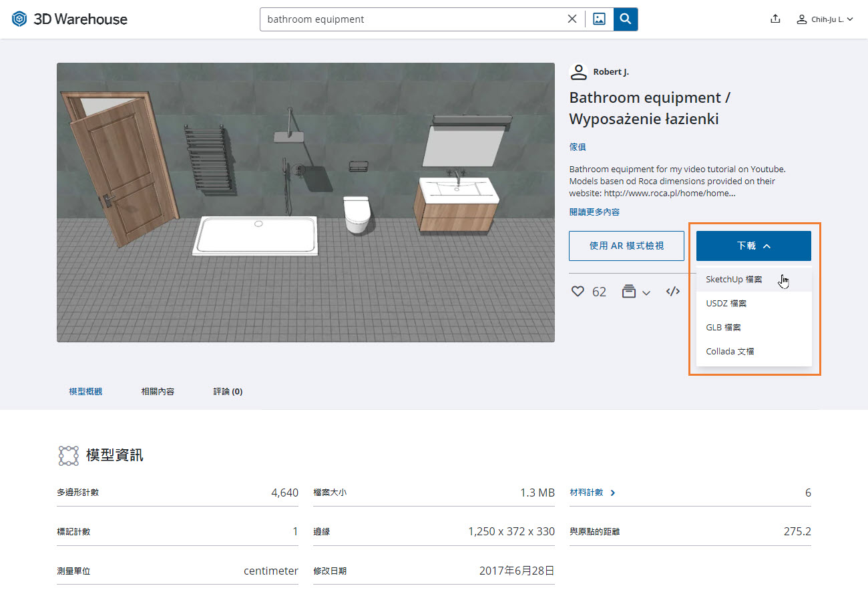The height and width of the screenshot is (600, 868).
Task: Click the 與原點的距離 value 275.2
Action: coord(797,532)
